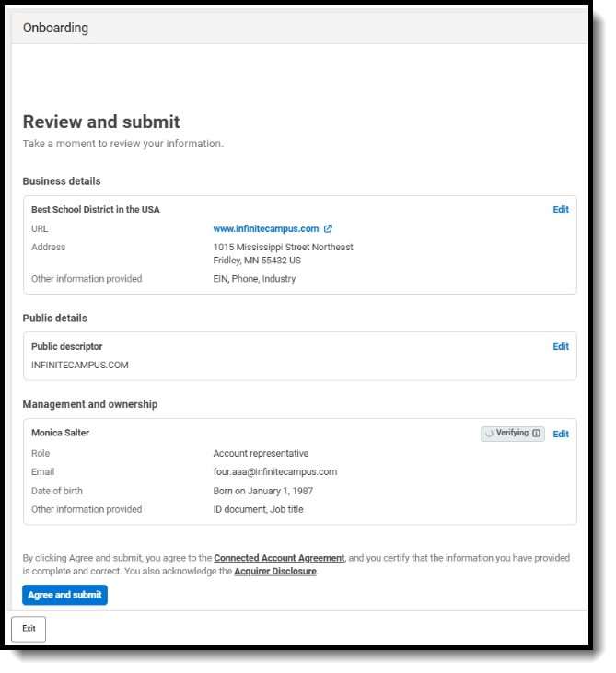Open the external link icon beside infinitecampus URL
Image resolution: width=616 pixels, height=673 pixels.
328,228
